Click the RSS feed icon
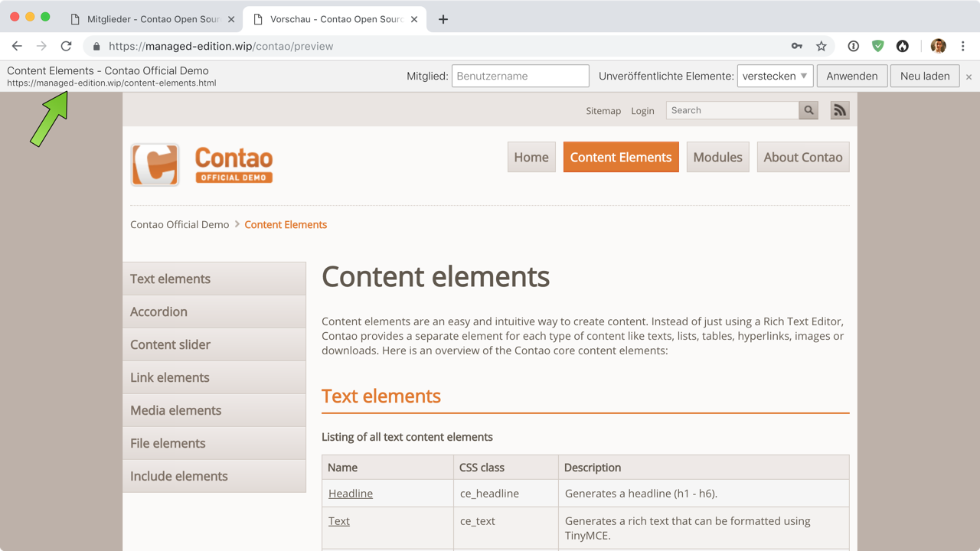Viewport: 980px width, 551px height. (840, 110)
